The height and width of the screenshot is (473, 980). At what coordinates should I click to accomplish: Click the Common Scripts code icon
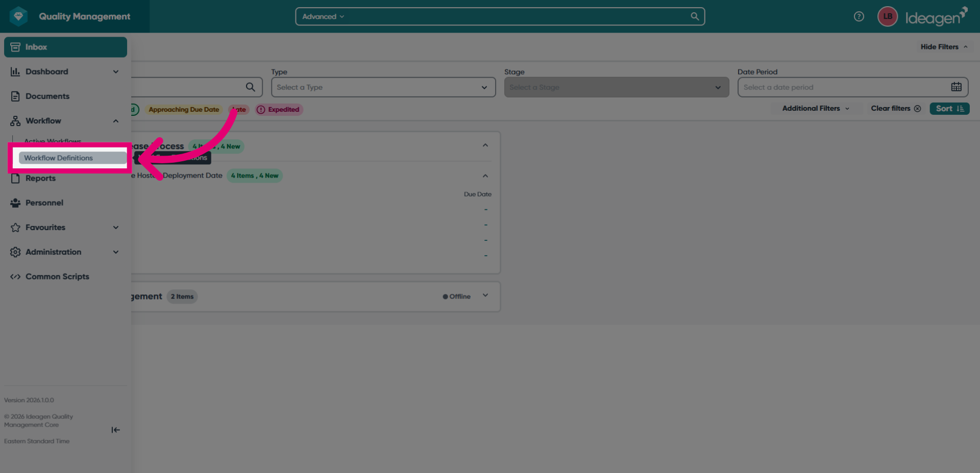tap(15, 277)
